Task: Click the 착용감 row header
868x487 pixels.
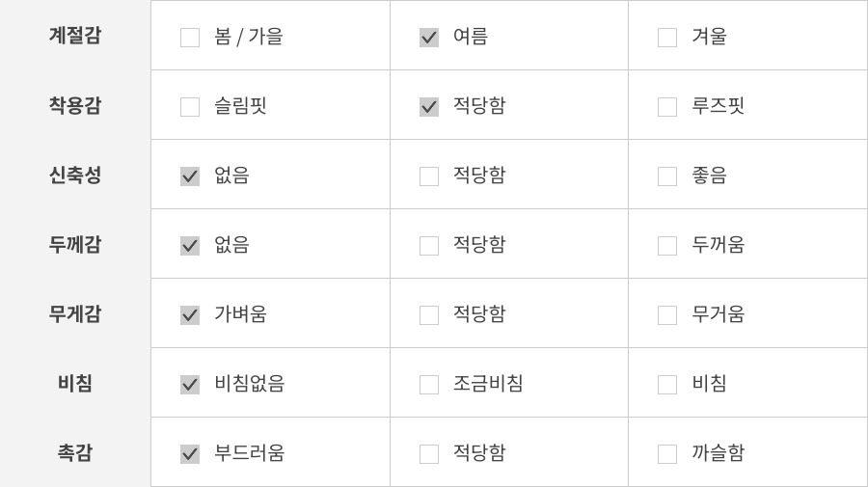Action: point(75,105)
